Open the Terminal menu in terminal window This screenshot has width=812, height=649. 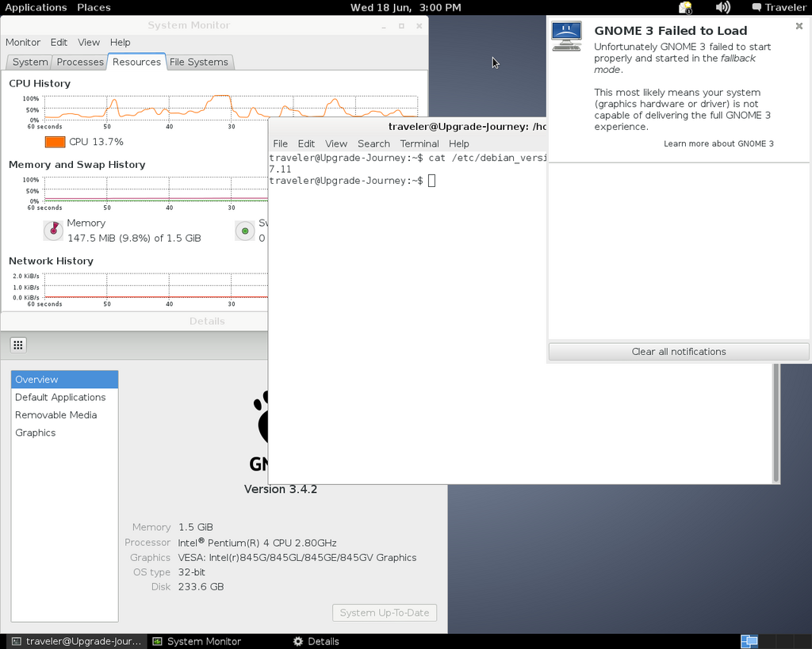point(419,144)
